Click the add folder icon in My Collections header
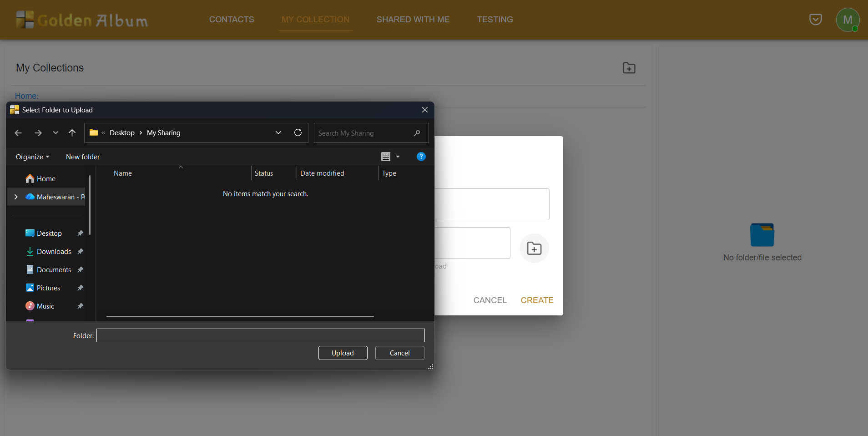Viewport: 868px width, 436px height. (x=629, y=68)
